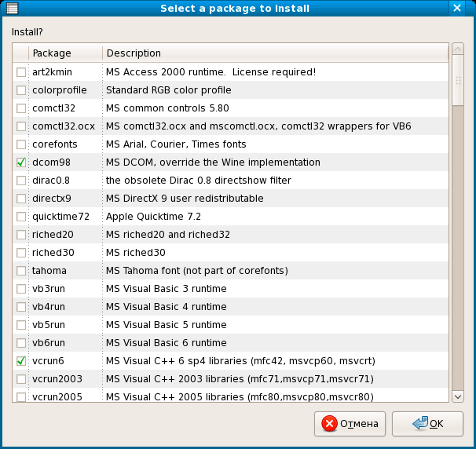Image resolution: width=476 pixels, height=449 pixels.
Task: Click 'MS Visual Basic 5 runtime' text
Action: 166,325
